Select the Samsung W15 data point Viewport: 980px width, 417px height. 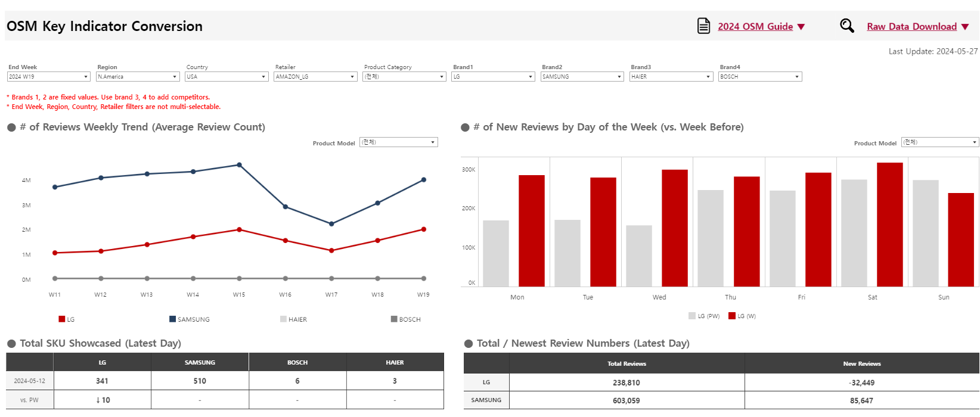pos(239,165)
